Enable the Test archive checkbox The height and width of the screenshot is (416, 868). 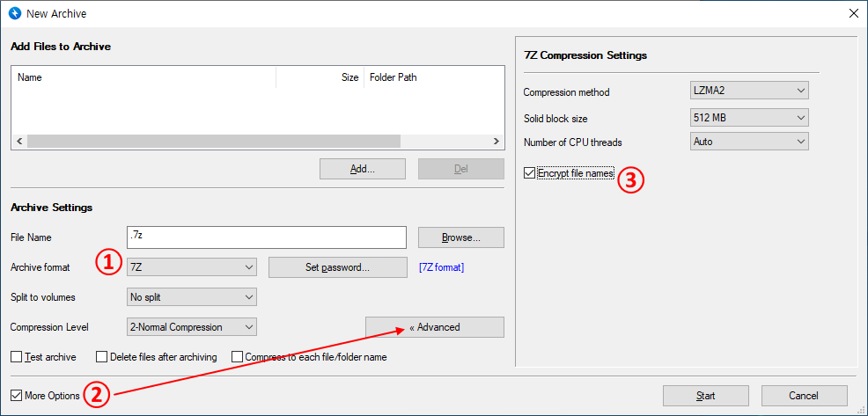pos(16,357)
